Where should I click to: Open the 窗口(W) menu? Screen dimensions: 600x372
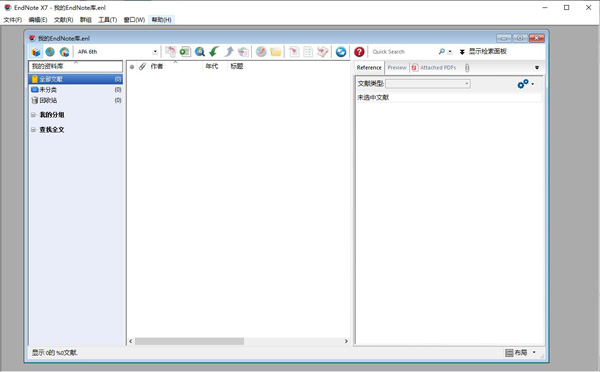coord(134,20)
